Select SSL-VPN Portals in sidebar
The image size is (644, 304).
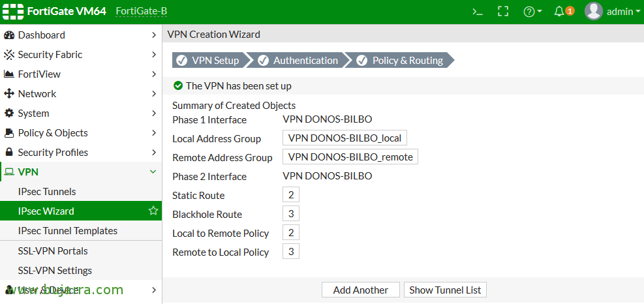click(x=53, y=251)
